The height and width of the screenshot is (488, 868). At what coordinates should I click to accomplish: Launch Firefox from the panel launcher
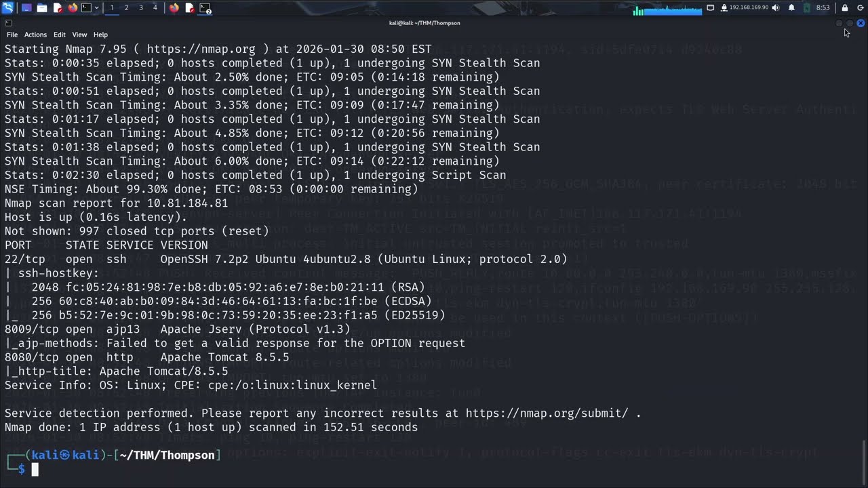(x=73, y=7)
